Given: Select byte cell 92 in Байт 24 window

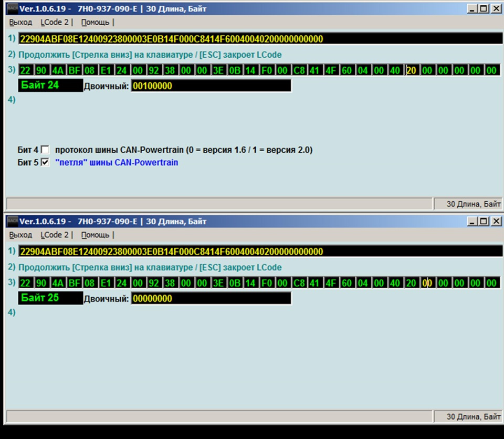Looking at the screenshot, I should pyautogui.click(x=154, y=70).
